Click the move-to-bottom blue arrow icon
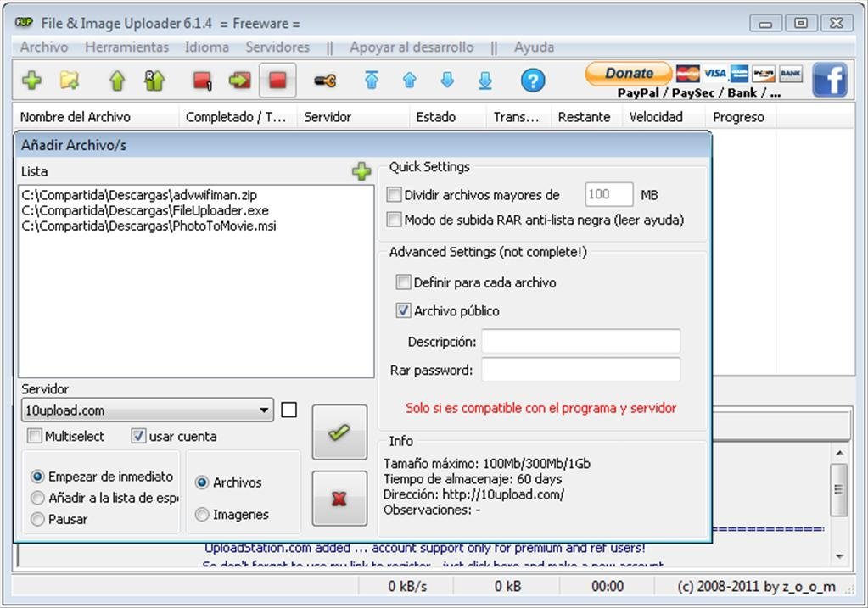Image resolution: width=868 pixels, height=608 pixels. click(x=485, y=81)
